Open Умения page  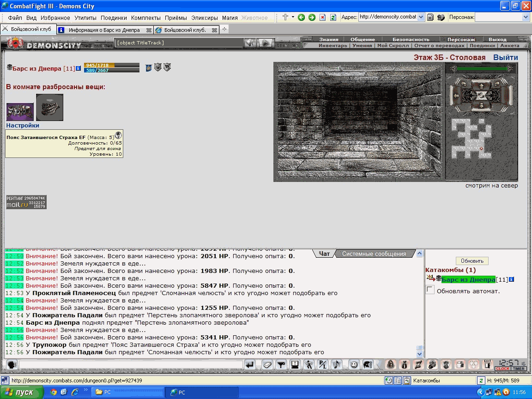point(362,45)
